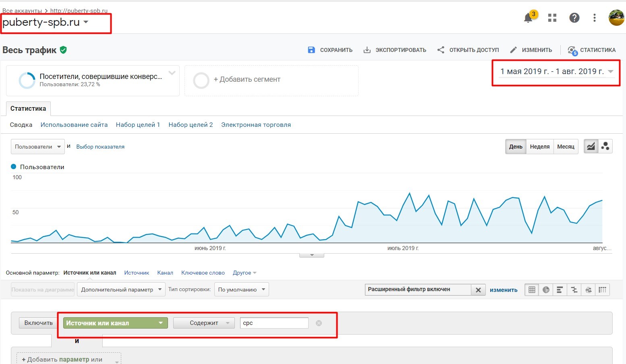Switch to the Сводка view

[x=21, y=125]
